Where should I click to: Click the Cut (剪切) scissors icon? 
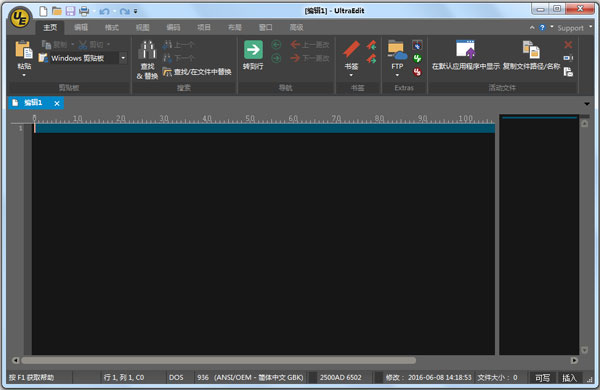(83, 45)
